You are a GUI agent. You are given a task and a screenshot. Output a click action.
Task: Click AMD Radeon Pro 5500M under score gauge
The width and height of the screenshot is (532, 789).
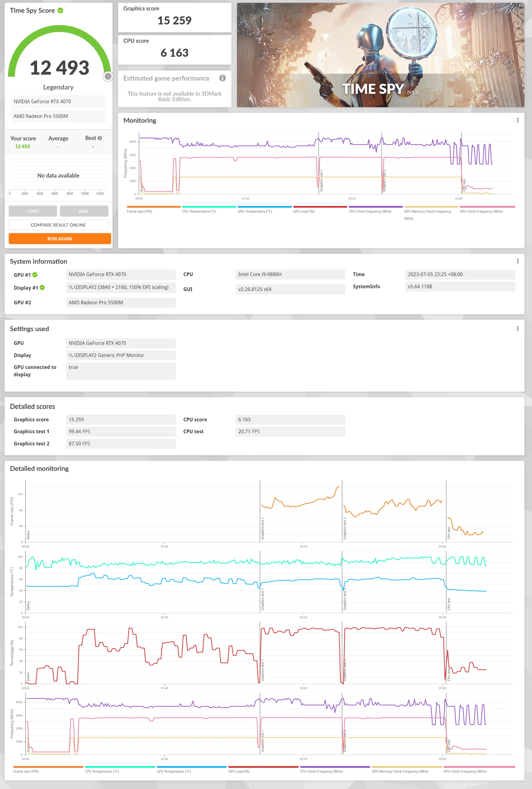58,116
